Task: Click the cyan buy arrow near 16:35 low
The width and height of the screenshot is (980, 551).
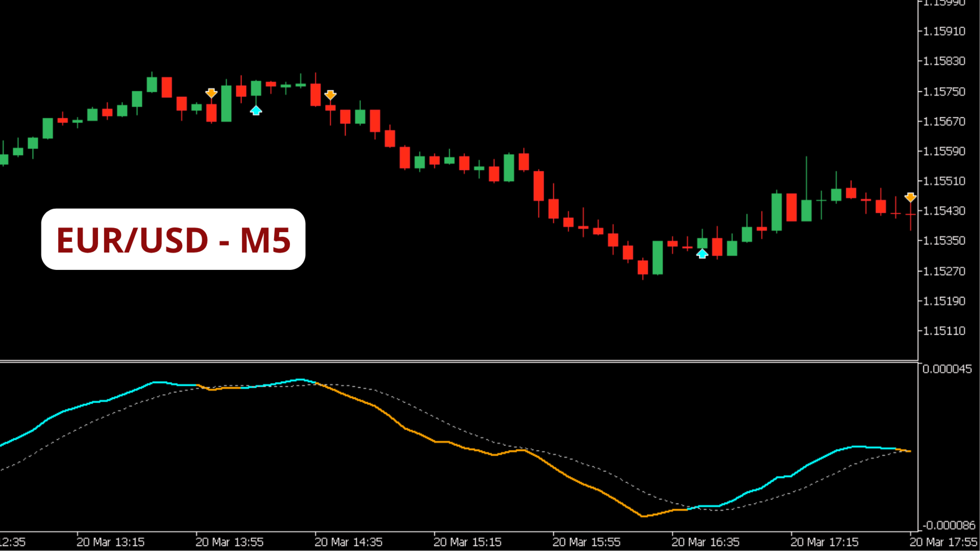Action: (702, 254)
